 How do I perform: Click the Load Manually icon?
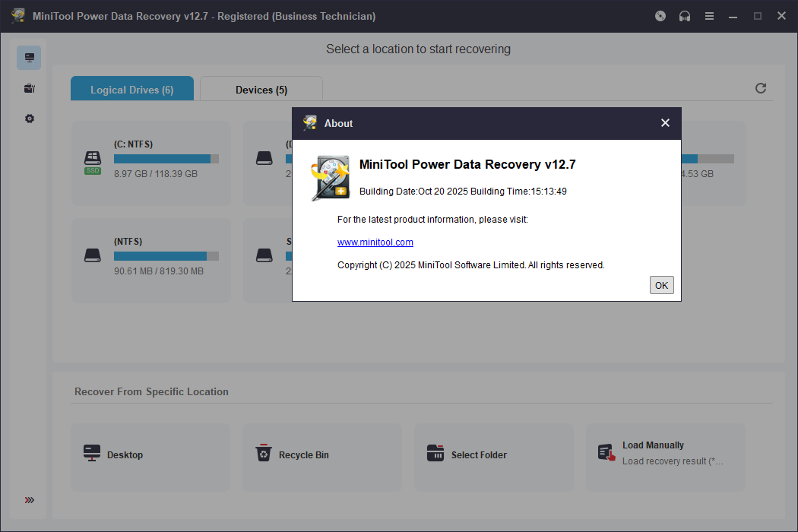[606, 452]
